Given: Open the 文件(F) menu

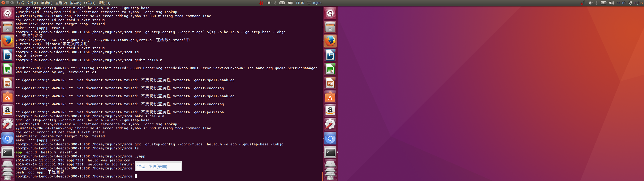Looking at the screenshot, I should 32,3.
